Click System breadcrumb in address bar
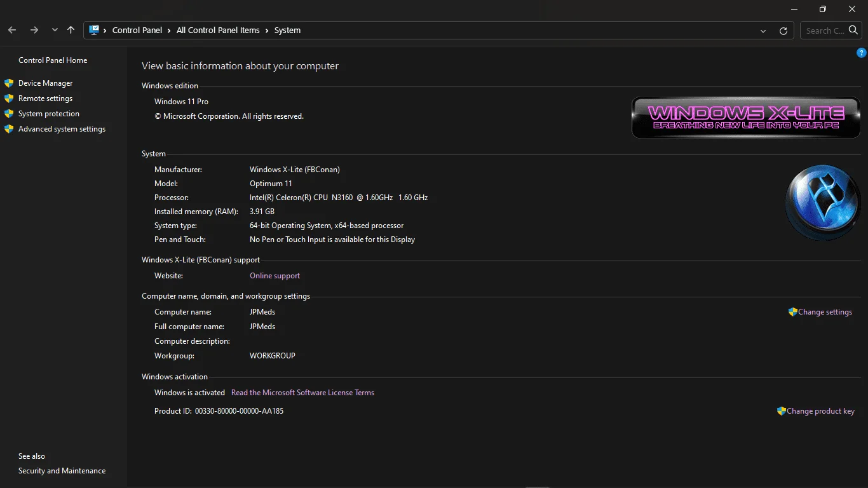Image resolution: width=868 pixels, height=488 pixels. [x=287, y=30]
